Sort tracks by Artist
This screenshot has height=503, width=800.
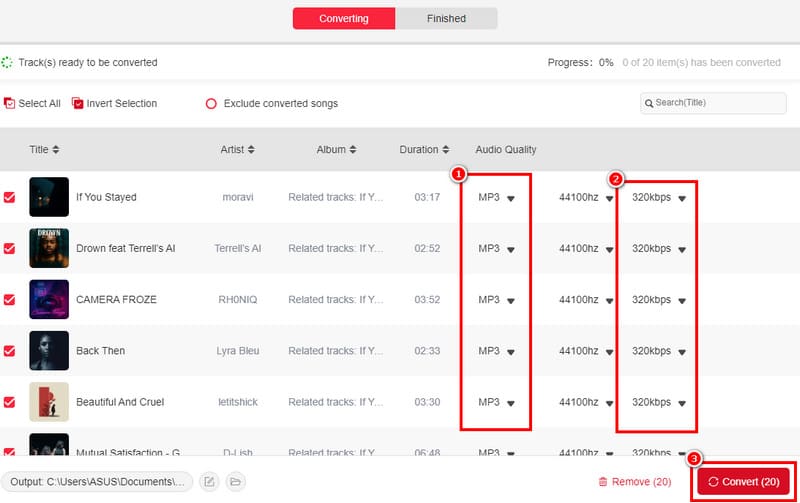tap(238, 149)
